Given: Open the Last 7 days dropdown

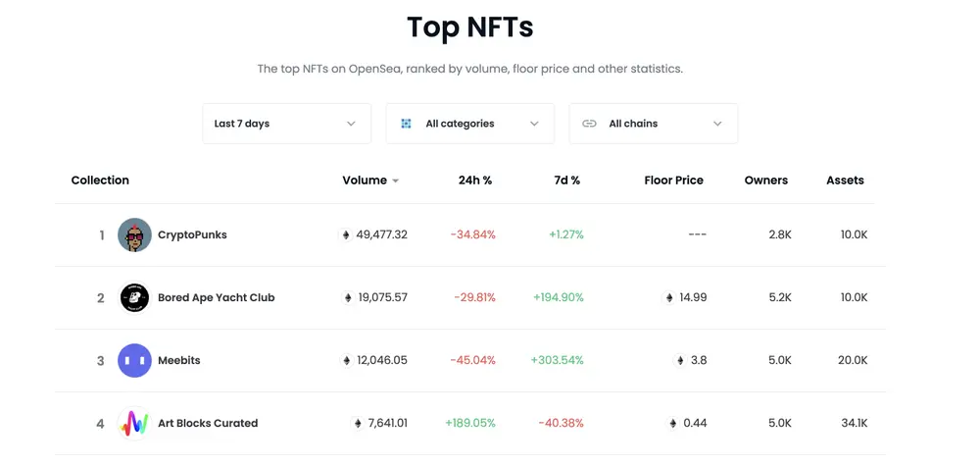Looking at the screenshot, I should [286, 124].
